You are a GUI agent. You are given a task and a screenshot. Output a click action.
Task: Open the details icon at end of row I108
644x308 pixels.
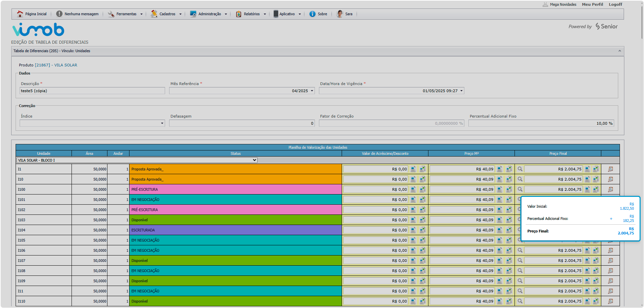(610, 271)
